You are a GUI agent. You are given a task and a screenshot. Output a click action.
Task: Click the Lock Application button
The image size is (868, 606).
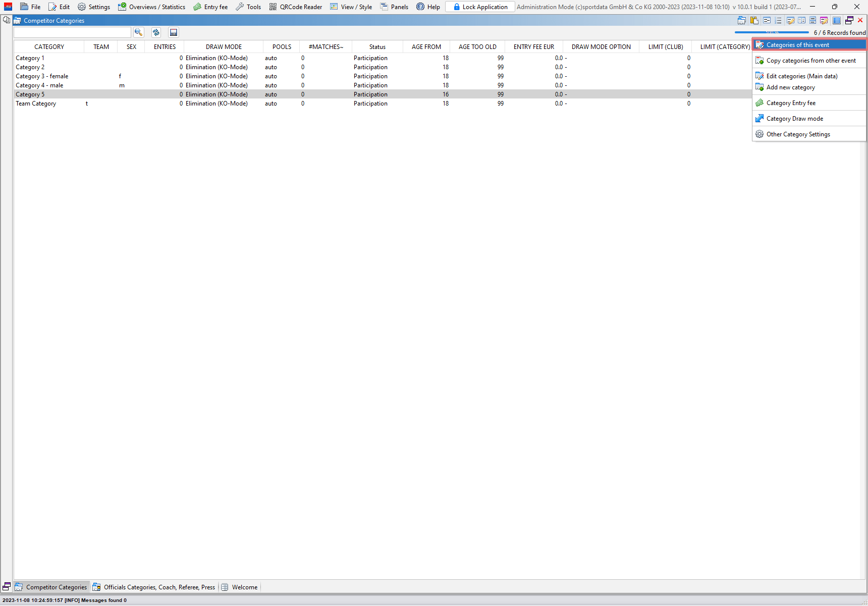480,7
